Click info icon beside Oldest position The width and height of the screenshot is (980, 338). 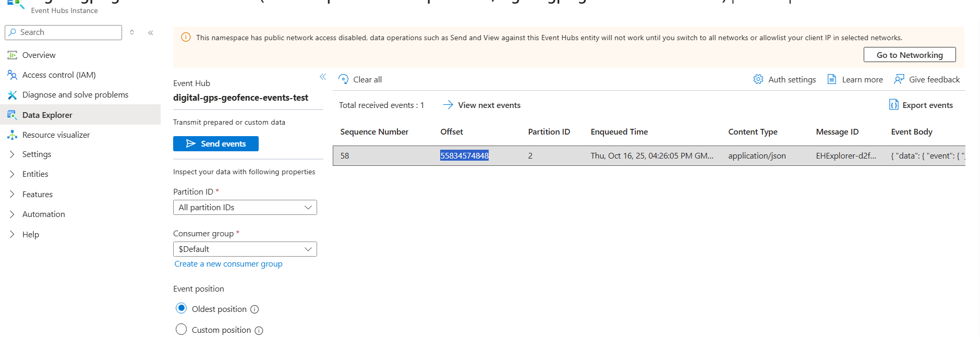point(255,309)
